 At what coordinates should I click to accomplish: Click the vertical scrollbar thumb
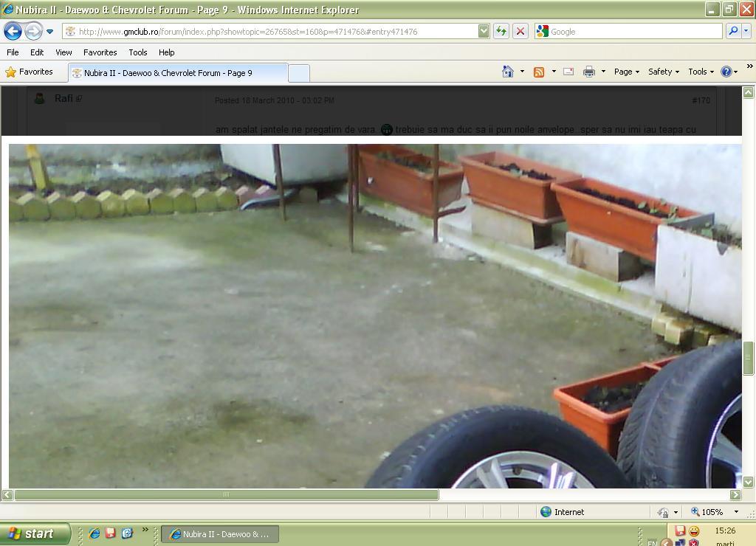748,358
